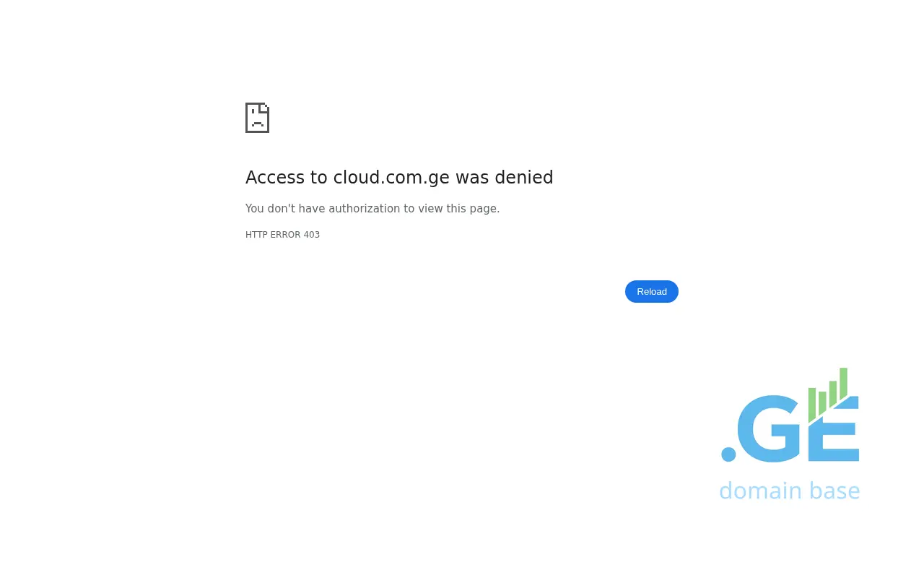Select the "HTTP ERROR 403" text
Image resolution: width=924 pixels, height=578 pixels.
pyautogui.click(x=282, y=235)
